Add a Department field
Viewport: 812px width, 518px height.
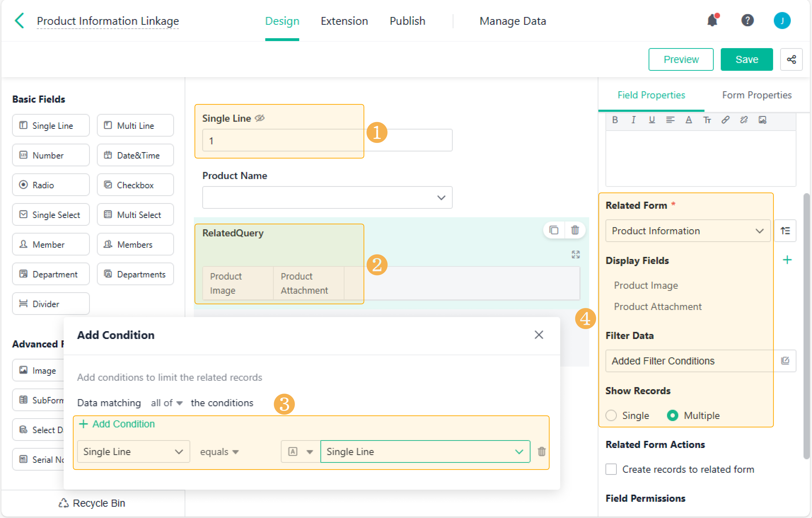coord(51,274)
